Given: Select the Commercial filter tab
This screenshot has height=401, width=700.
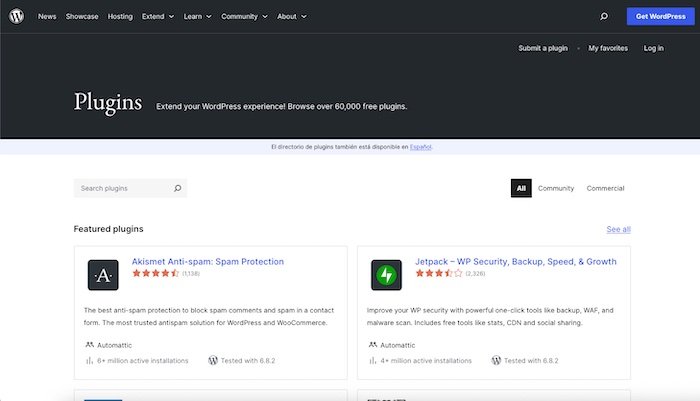Looking at the screenshot, I should click(x=605, y=188).
